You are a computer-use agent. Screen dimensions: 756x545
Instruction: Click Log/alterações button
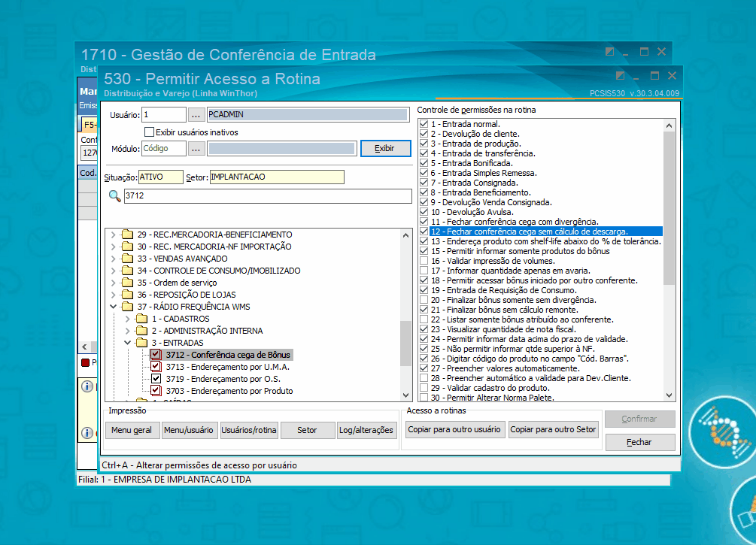(x=366, y=430)
